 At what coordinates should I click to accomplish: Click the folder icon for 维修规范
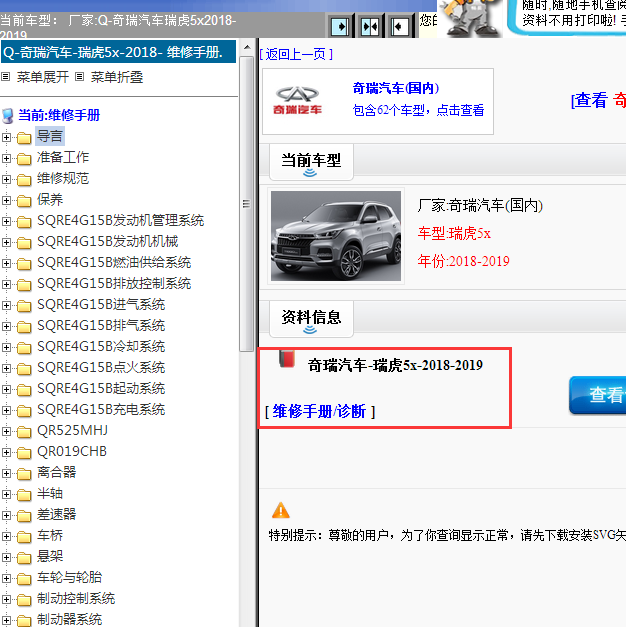point(24,180)
